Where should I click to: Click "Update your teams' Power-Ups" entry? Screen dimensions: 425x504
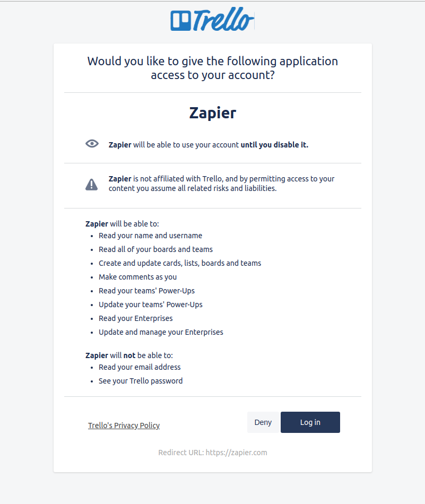point(150,305)
